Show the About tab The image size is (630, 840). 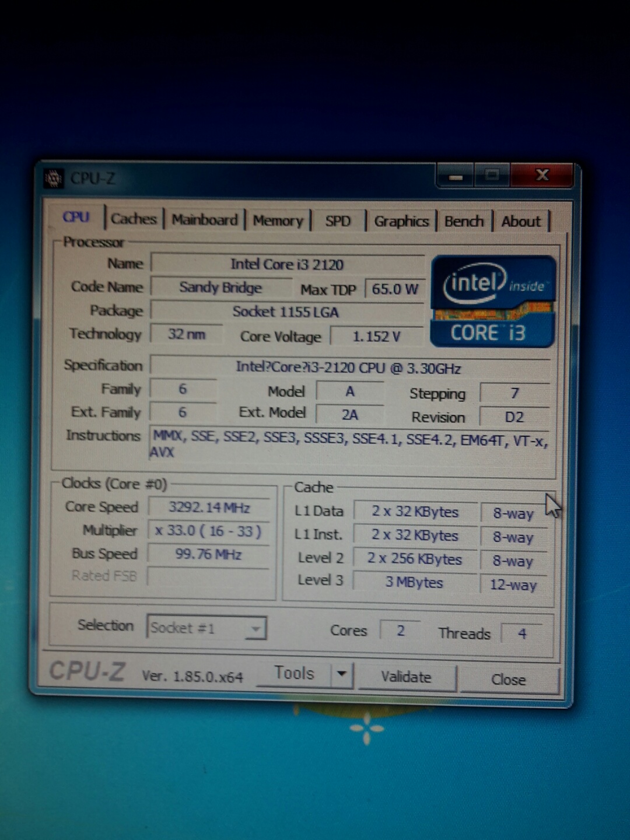point(521,222)
